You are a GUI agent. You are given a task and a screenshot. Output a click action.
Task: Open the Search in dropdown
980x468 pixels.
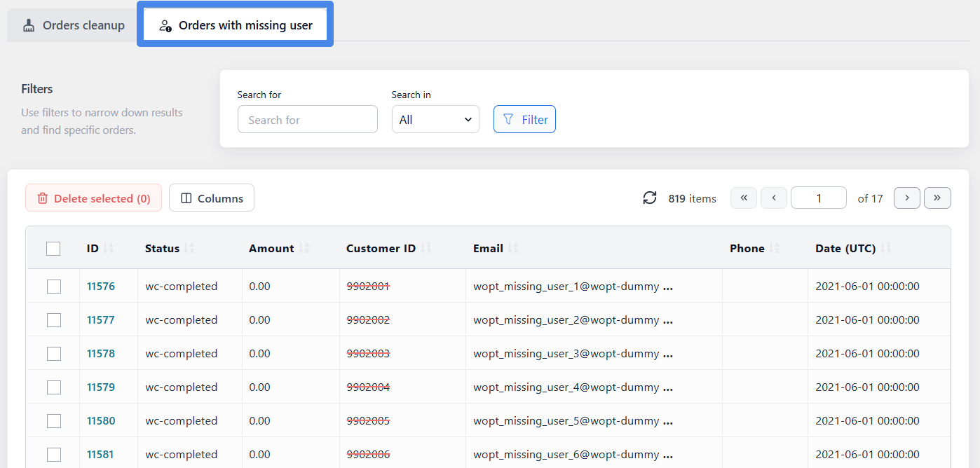pyautogui.click(x=435, y=119)
